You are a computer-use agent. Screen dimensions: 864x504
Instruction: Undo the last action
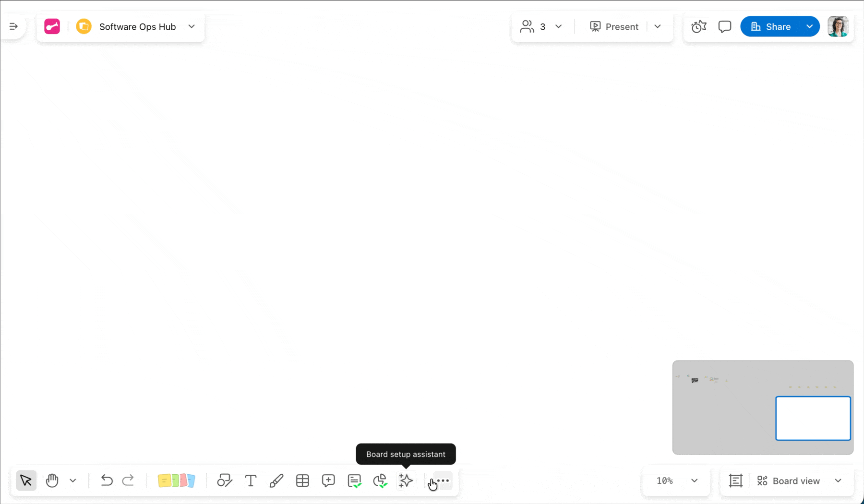107,480
